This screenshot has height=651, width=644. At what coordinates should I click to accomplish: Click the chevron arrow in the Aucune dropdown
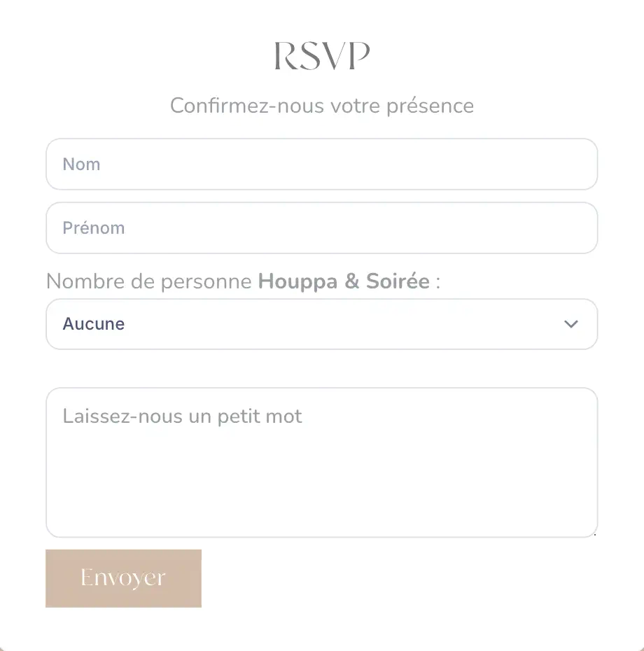pos(571,324)
